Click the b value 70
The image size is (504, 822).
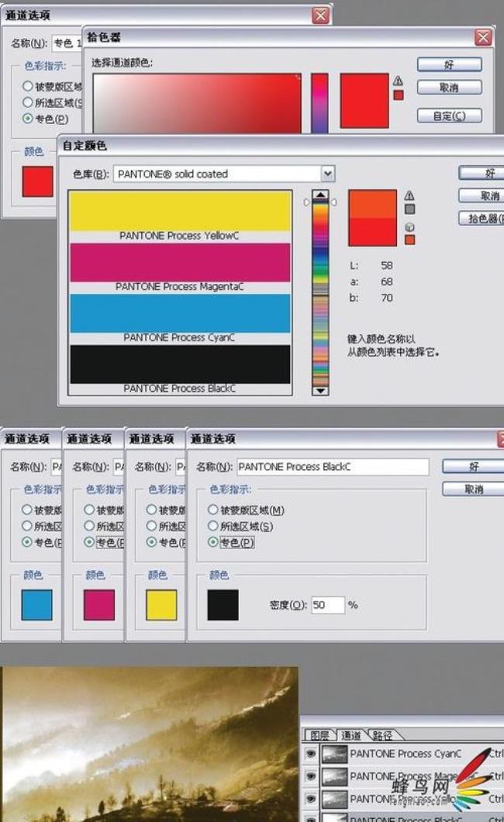[387, 298]
